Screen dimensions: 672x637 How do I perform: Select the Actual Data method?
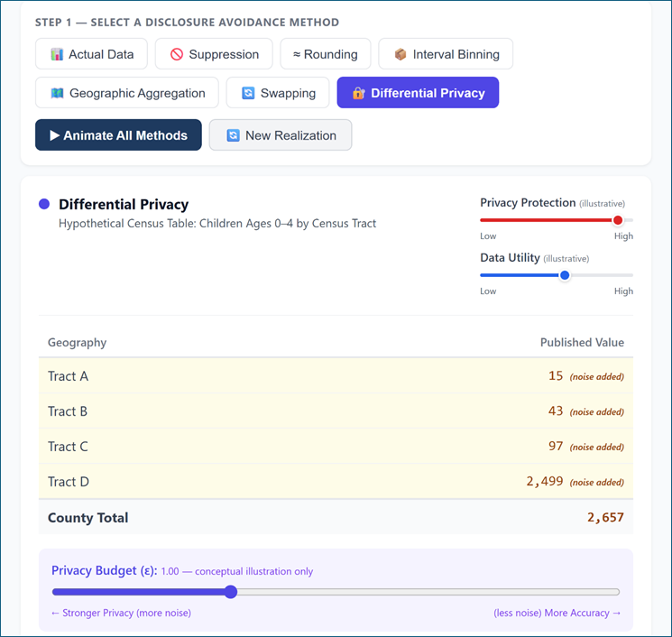click(91, 54)
